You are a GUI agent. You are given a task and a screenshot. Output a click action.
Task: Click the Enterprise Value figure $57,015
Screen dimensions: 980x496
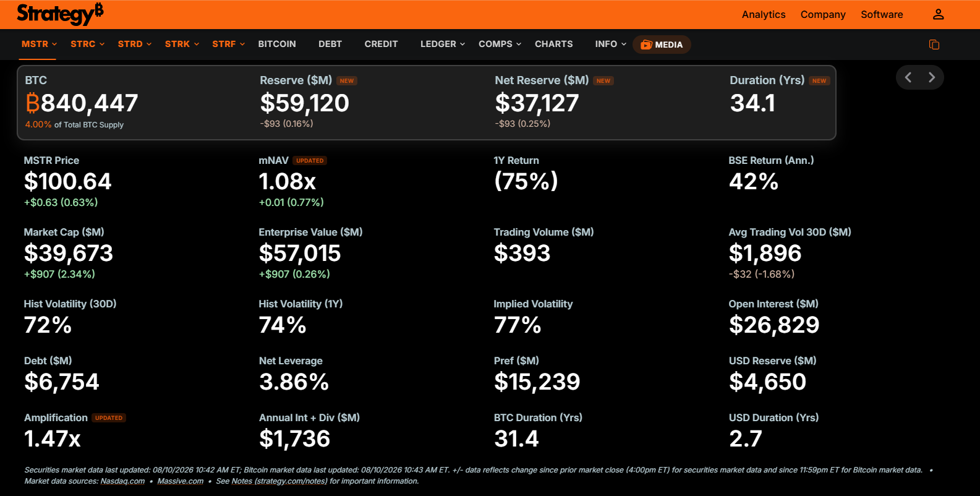(300, 254)
